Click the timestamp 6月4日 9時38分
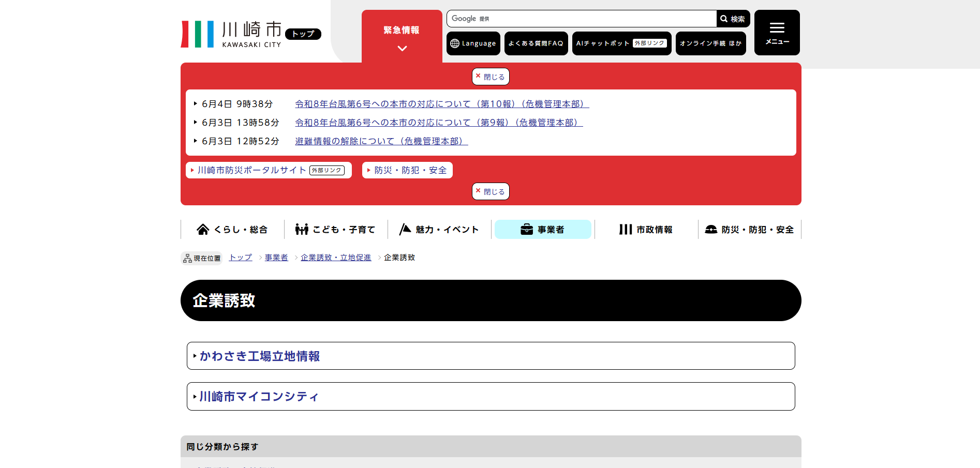Image resolution: width=980 pixels, height=468 pixels. [x=237, y=104]
